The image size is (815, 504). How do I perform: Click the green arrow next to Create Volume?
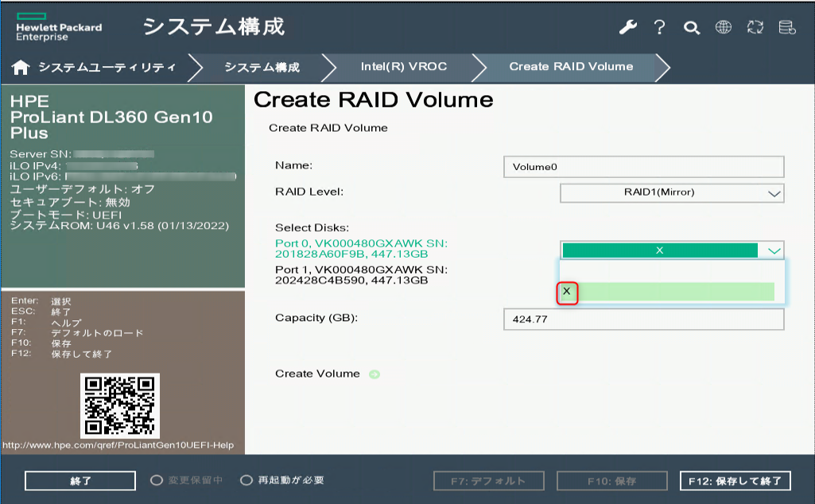(375, 374)
